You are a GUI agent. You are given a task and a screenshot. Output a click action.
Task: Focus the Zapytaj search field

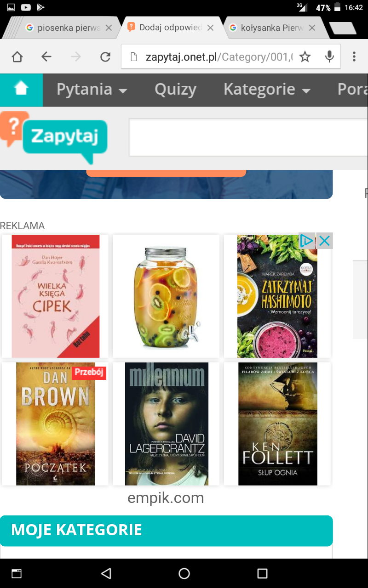248,137
